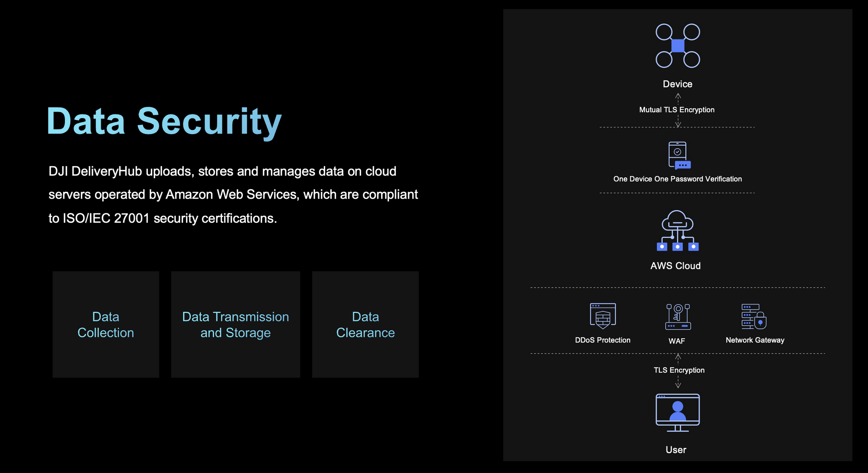Screen dimensions: 868x473
Task: Open the Data Collection tab
Action: click(x=106, y=324)
